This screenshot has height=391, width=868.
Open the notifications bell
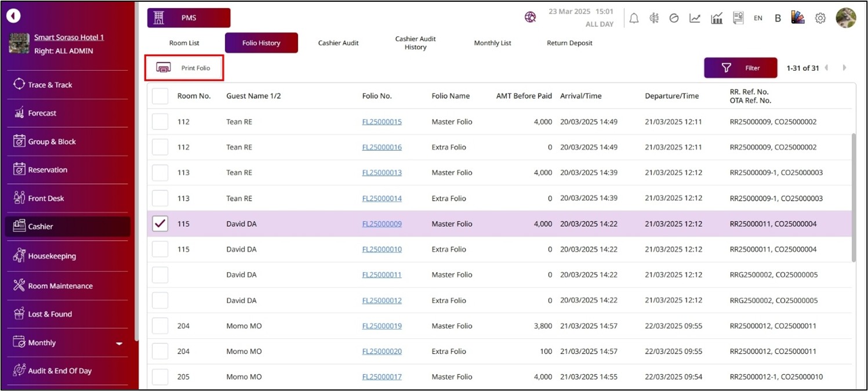(x=634, y=18)
